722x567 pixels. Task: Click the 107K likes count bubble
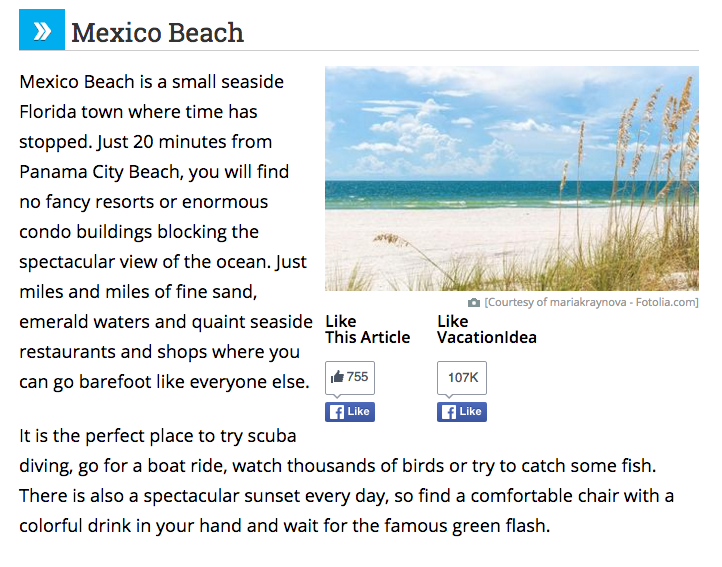462,378
